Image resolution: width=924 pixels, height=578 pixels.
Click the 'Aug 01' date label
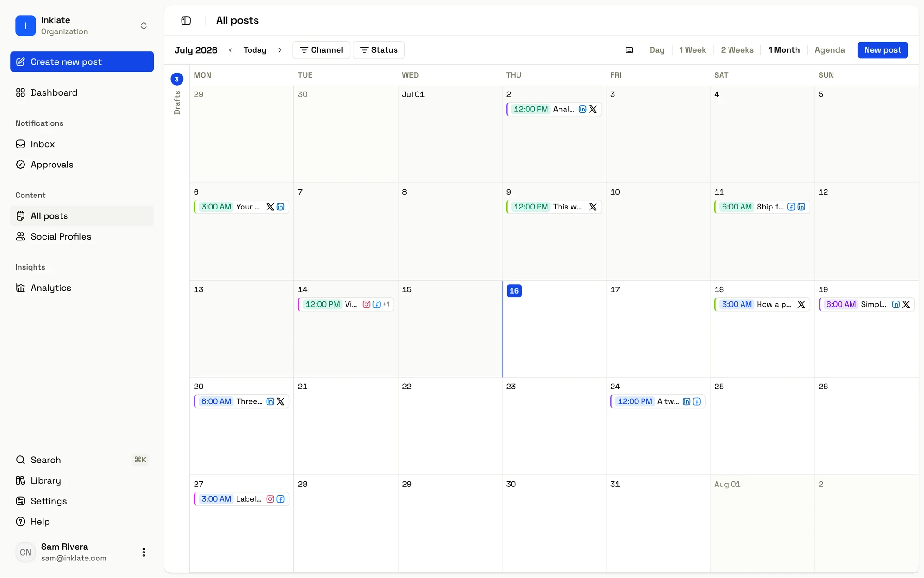point(727,484)
